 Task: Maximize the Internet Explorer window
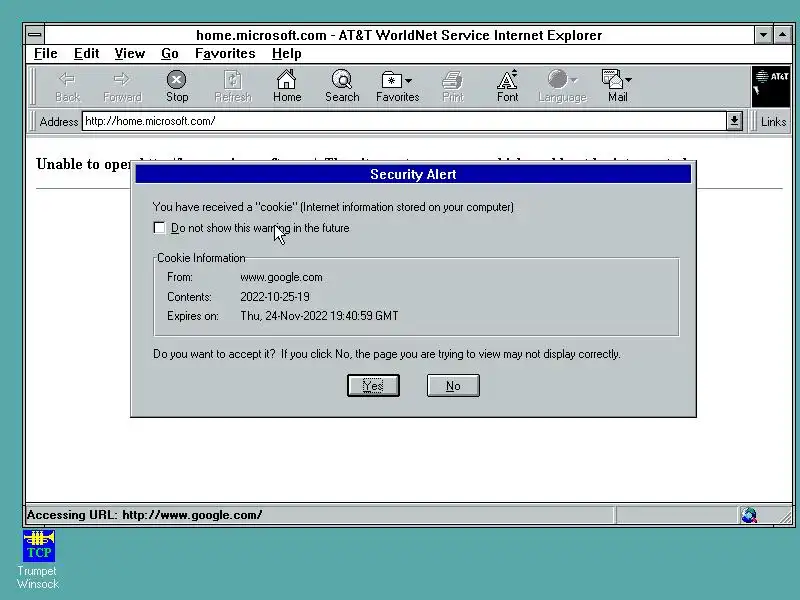coord(783,35)
